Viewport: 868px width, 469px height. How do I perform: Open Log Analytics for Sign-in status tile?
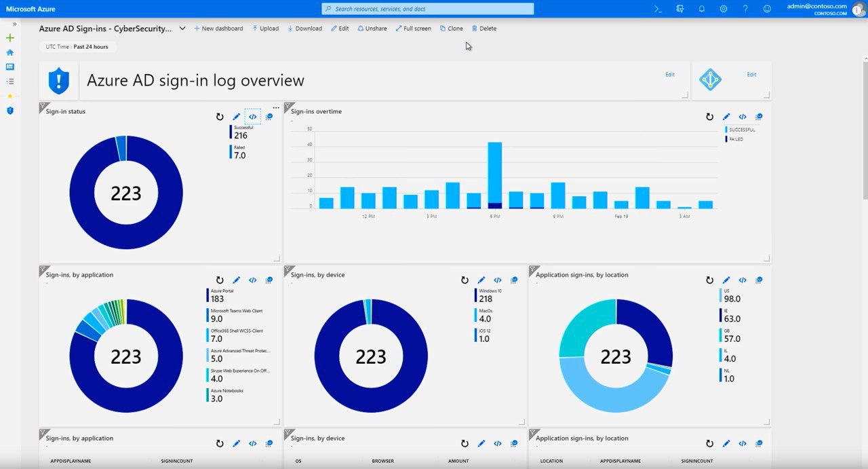point(269,117)
